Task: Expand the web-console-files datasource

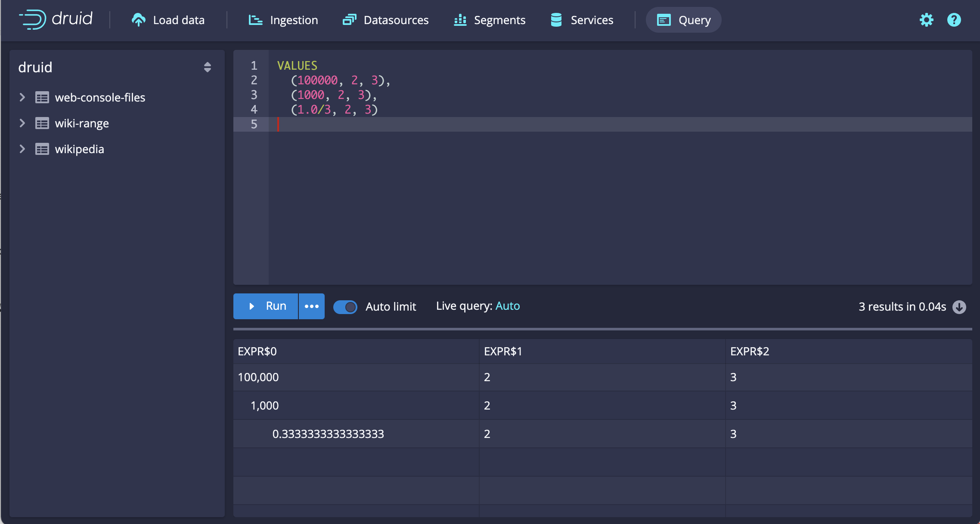Action: tap(22, 98)
